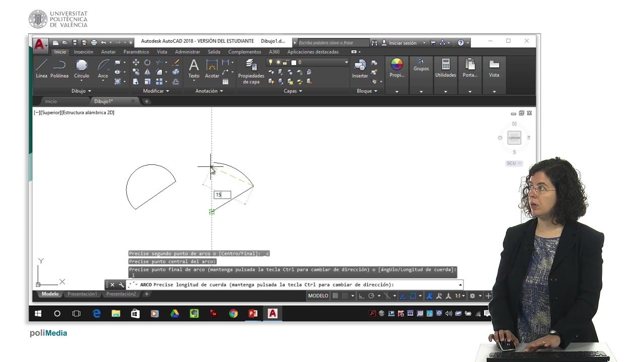Open the Autodesk App Store cart icon
The image size is (644, 362).
tap(433, 43)
